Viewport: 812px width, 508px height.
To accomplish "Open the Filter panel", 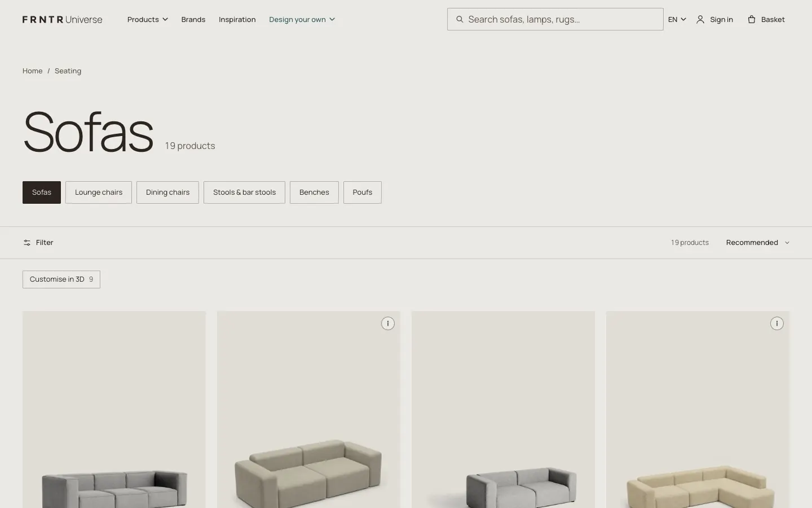I will pos(38,243).
